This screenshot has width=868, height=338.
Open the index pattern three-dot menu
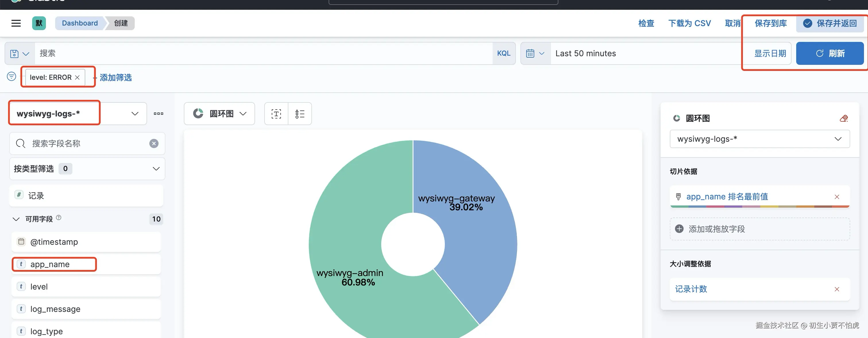tap(158, 114)
